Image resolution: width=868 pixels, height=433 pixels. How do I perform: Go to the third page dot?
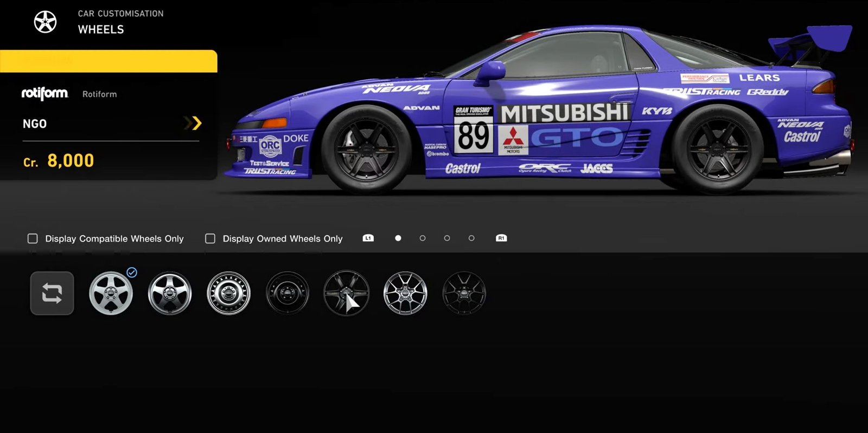(x=447, y=238)
